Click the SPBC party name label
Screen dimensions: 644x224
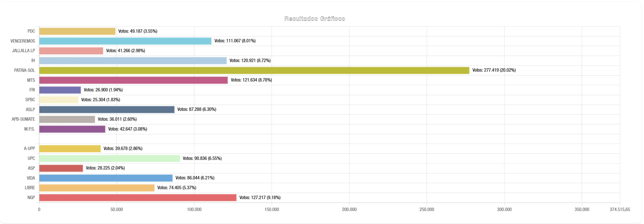30,100
